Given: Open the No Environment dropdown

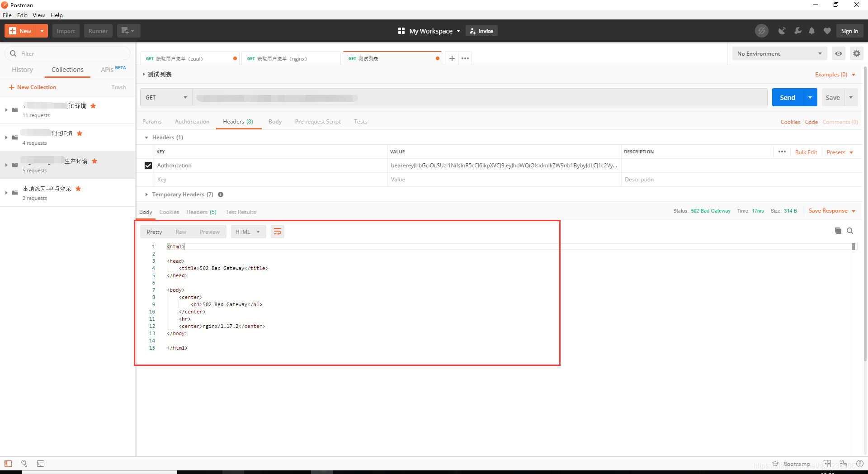Looking at the screenshot, I should (779, 53).
